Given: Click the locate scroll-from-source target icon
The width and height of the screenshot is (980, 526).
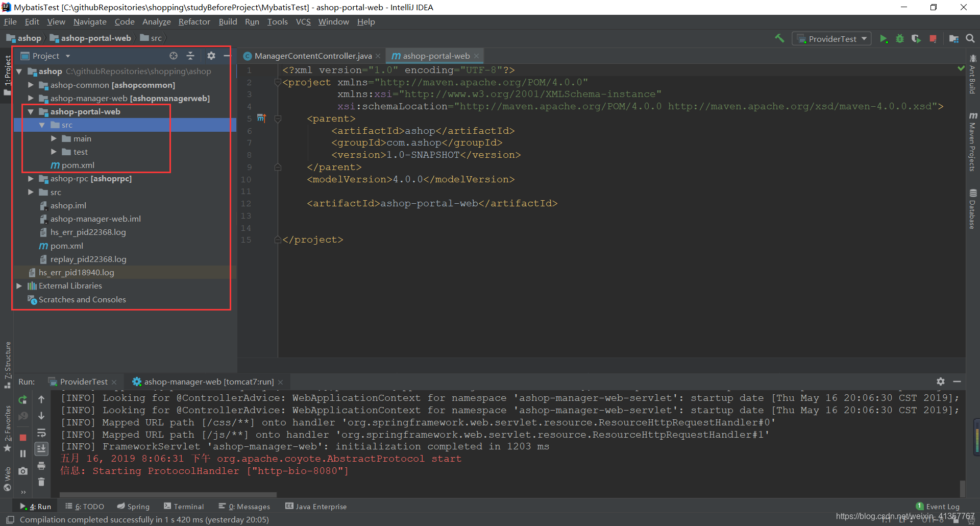Looking at the screenshot, I should [174, 56].
